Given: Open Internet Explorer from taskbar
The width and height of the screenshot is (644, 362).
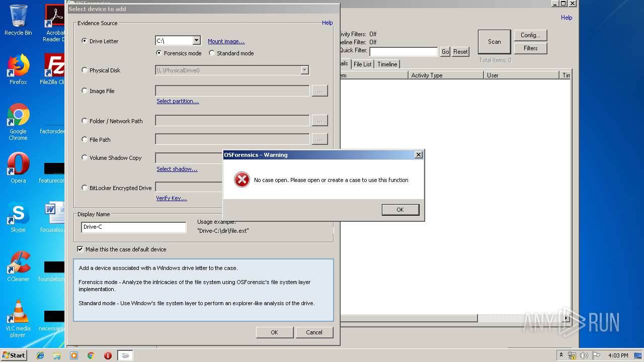Looking at the screenshot, I should point(40,355).
